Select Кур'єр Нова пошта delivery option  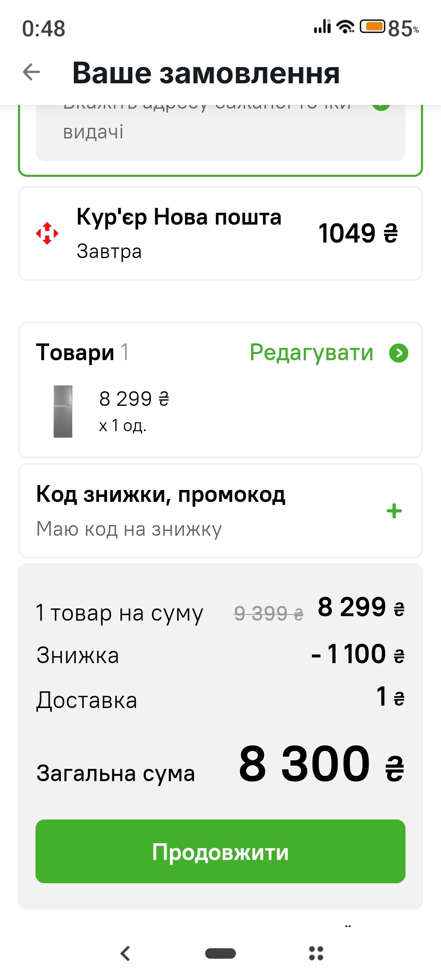point(179,234)
